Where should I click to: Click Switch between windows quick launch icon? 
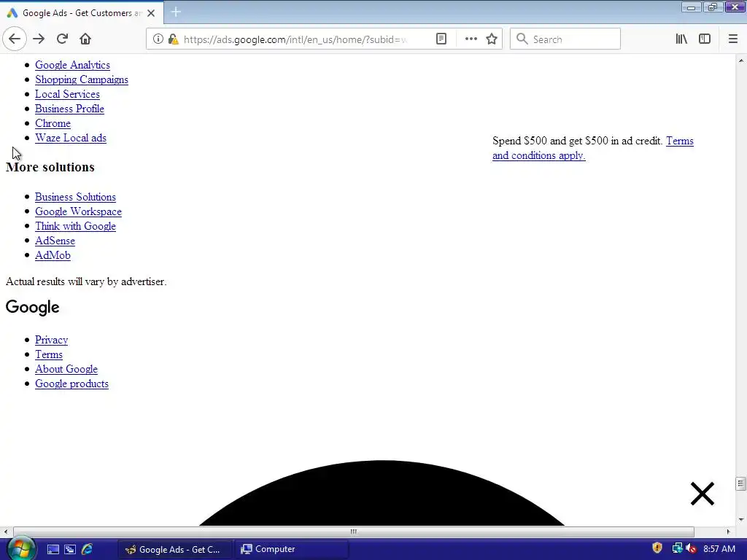pyautogui.click(x=70, y=550)
